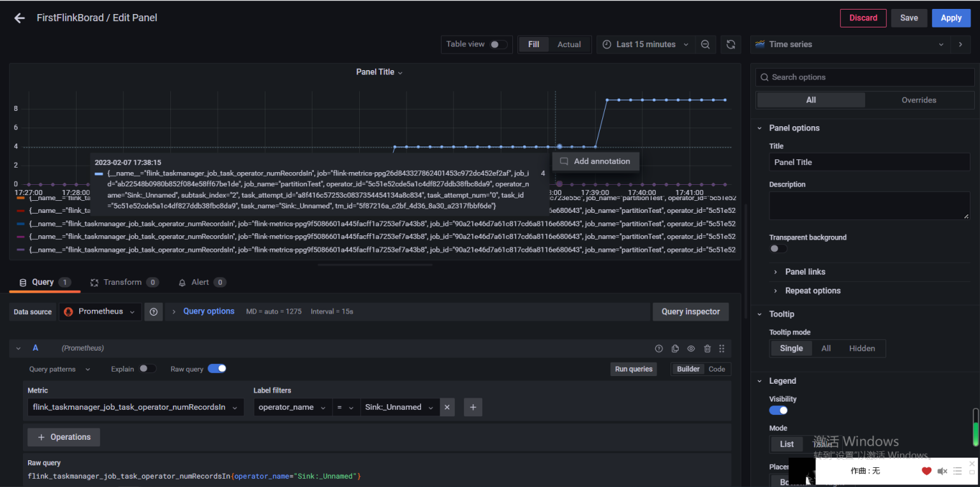Set tooltip mode to All
The width and height of the screenshot is (980, 487).
point(826,349)
